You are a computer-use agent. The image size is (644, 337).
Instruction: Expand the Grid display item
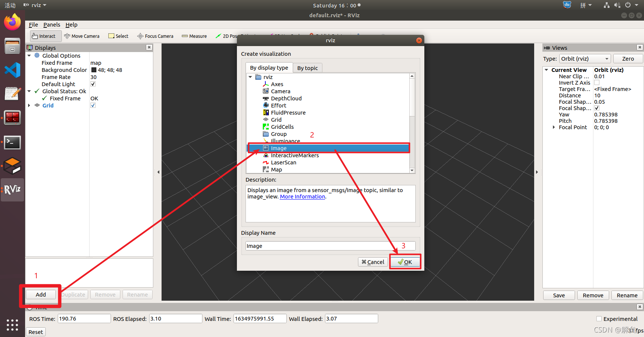(x=29, y=106)
